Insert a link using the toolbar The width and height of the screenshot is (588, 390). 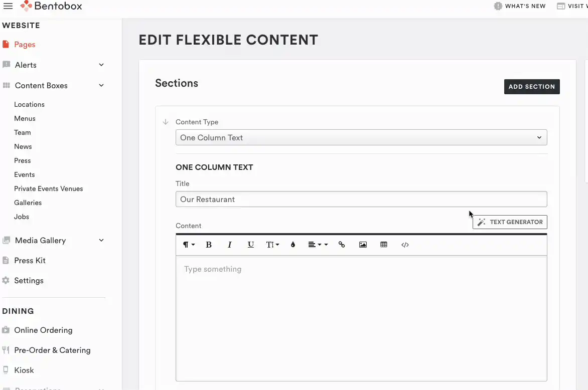tap(342, 245)
